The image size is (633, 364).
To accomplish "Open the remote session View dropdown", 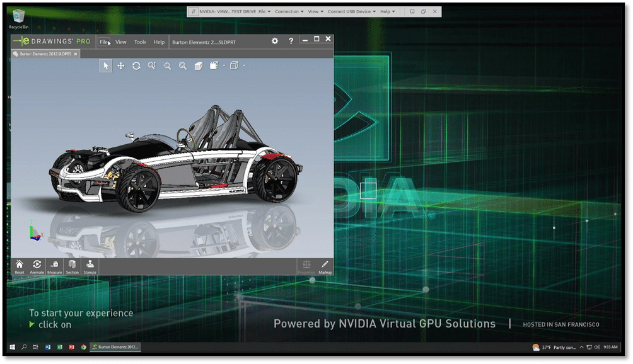I will (316, 12).
